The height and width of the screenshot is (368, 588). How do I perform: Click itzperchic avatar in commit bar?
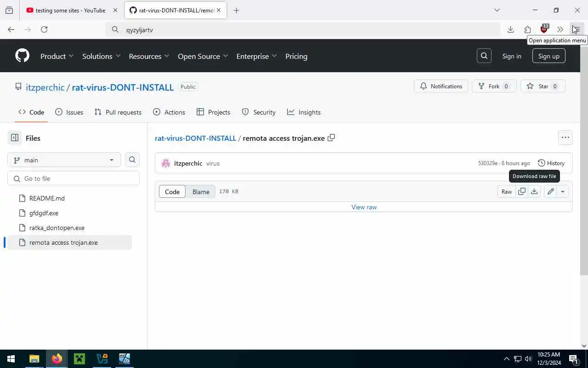[166, 163]
